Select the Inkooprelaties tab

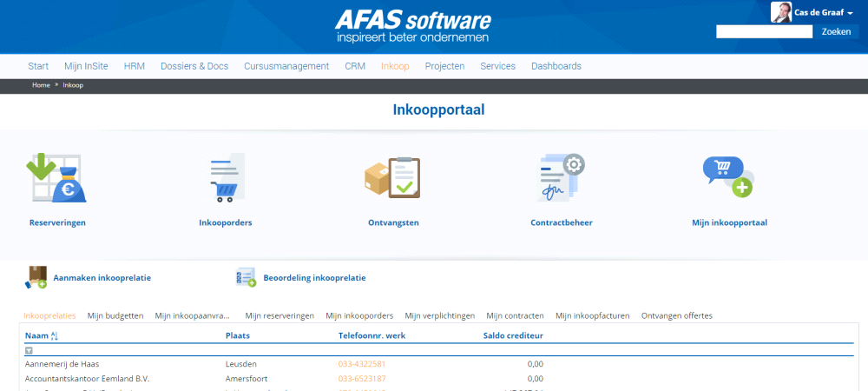(x=49, y=315)
